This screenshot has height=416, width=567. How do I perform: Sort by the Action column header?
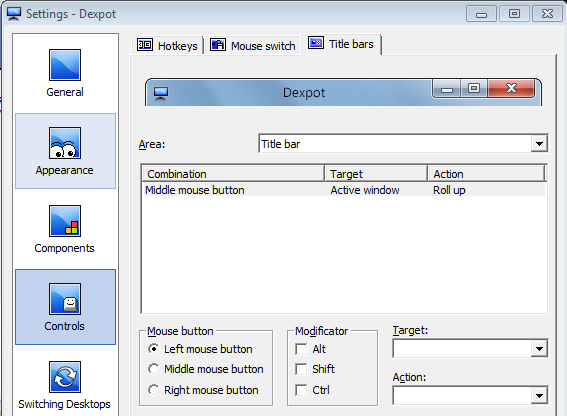(486, 174)
